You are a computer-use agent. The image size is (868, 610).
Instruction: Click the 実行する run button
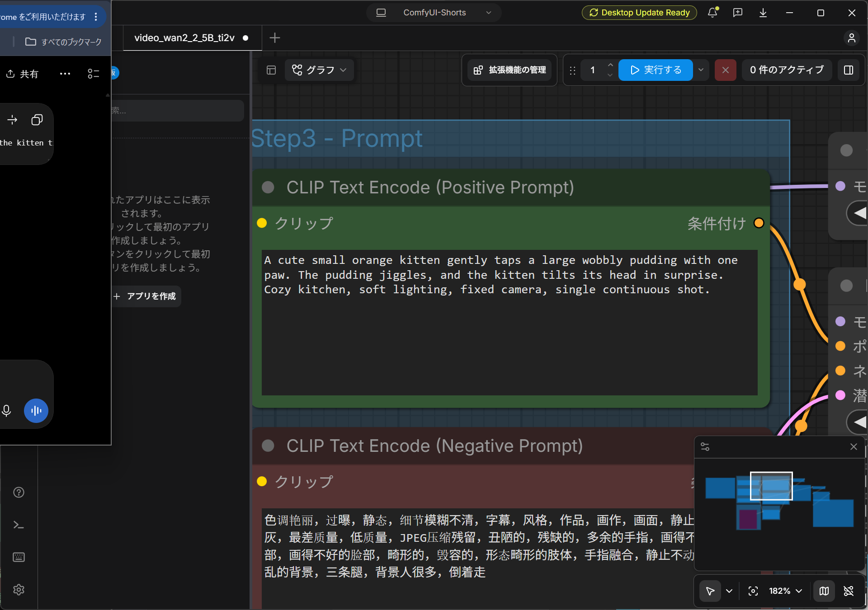(x=656, y=70)
